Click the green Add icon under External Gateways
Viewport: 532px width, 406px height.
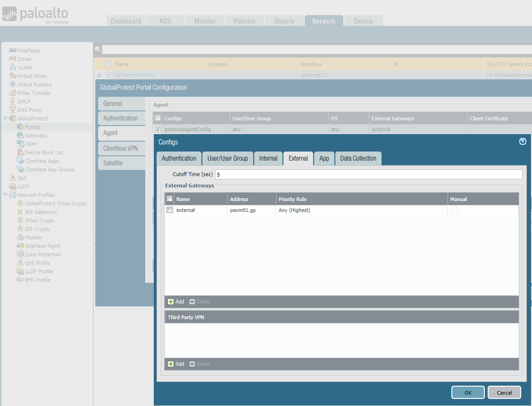coord(171,302)
